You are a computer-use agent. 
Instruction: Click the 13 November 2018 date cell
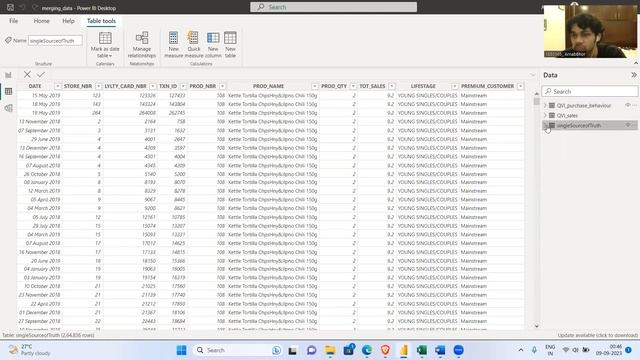click(40, 122)
